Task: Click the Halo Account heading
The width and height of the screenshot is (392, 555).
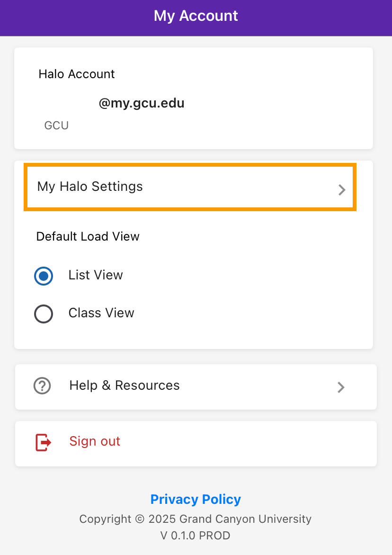Action: point(77,74)
